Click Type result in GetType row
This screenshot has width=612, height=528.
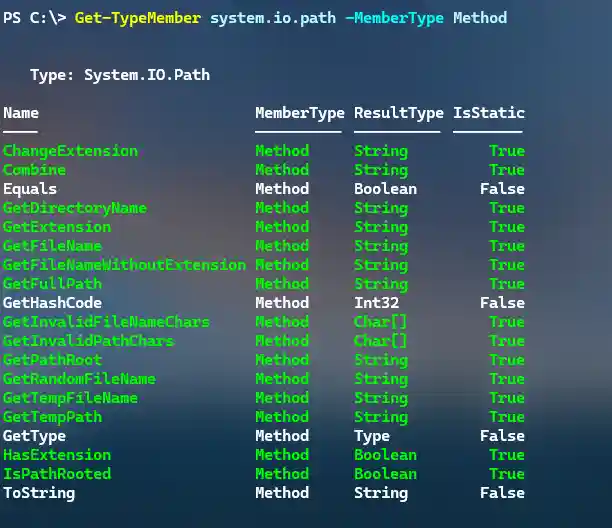pos(372,436)
